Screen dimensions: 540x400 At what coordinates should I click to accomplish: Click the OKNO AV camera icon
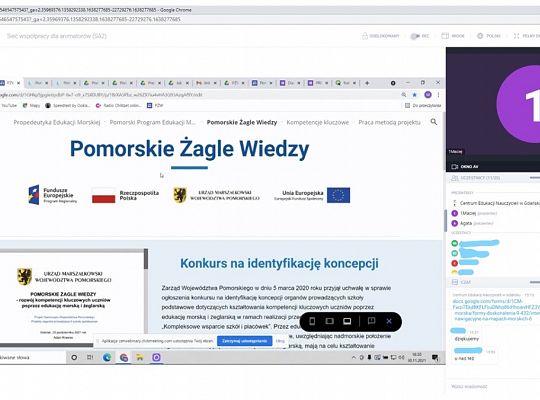pyautogui.click(x=455, y=166)
